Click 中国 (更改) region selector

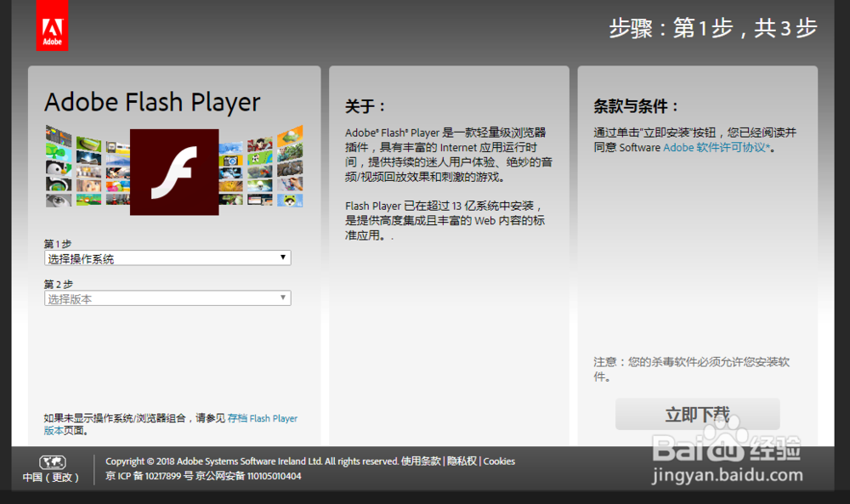pos(50,478)
